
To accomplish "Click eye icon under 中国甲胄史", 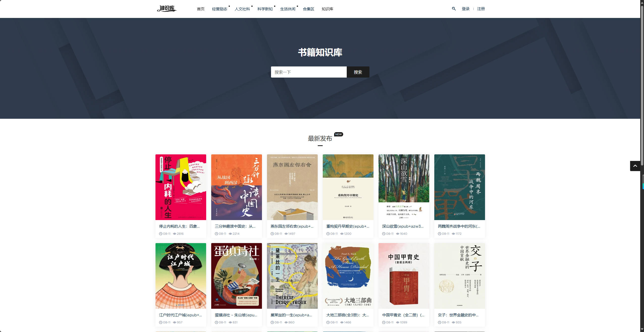I will click(x=397, y=322).
